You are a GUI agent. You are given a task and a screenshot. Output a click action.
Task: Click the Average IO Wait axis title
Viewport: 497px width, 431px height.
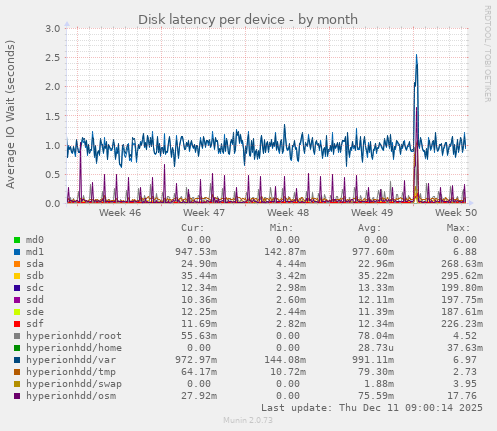click(x=10, y=114)
